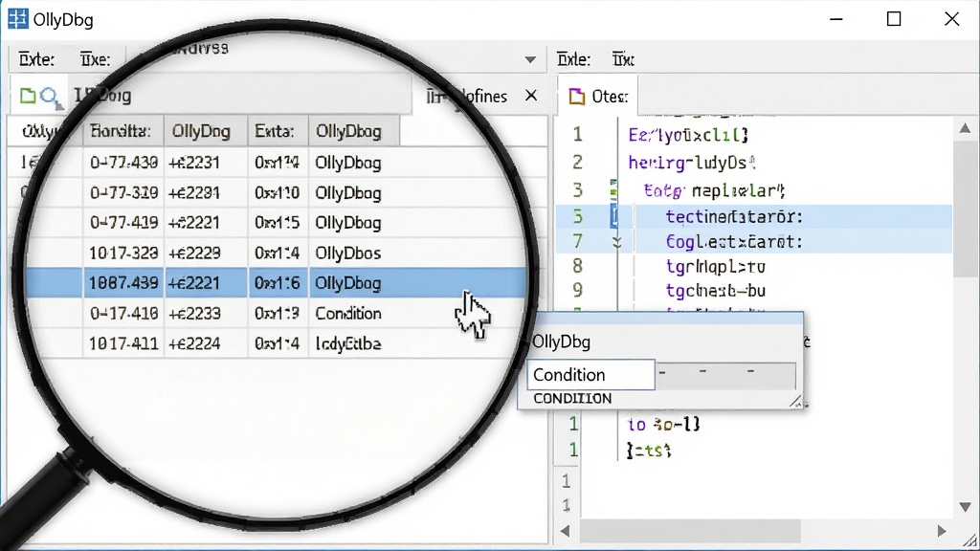Click the green folder icon in left toolbar
Image resolution: width=980 pixels, height=551 pixels.
click(x=28, y=96)
